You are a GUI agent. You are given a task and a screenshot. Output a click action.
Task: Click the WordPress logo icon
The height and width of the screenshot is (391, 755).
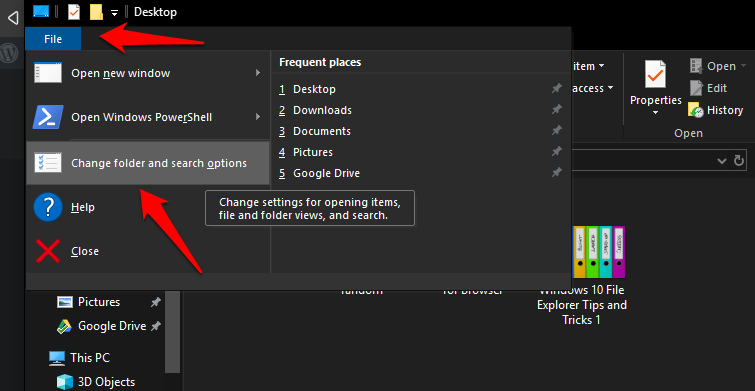point(9,53)
